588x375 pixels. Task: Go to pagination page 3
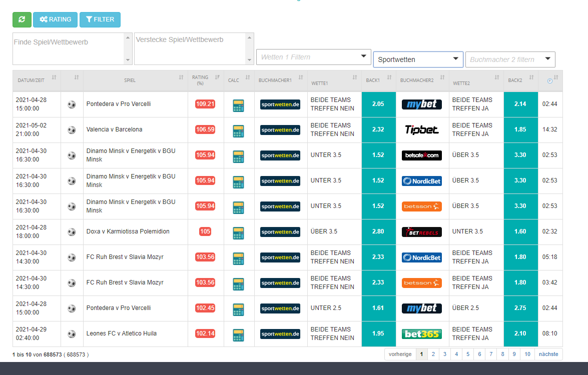[445, 354]
